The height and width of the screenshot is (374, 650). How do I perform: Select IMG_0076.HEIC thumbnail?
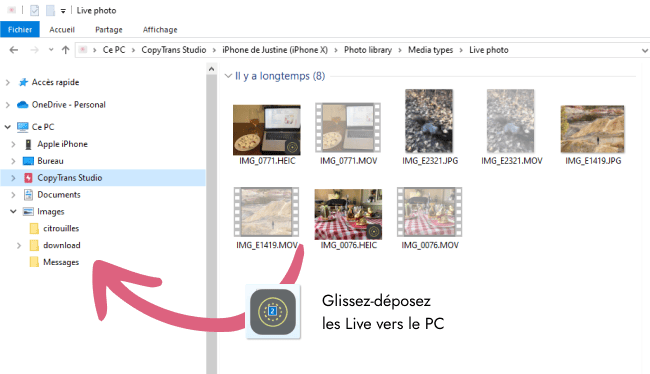pos(348,214)
